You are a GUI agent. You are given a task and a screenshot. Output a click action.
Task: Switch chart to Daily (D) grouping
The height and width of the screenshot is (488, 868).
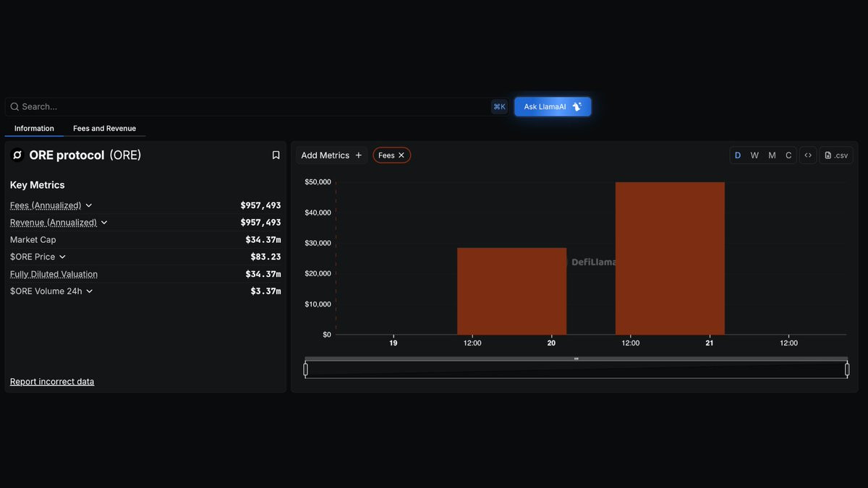(738, 155)
